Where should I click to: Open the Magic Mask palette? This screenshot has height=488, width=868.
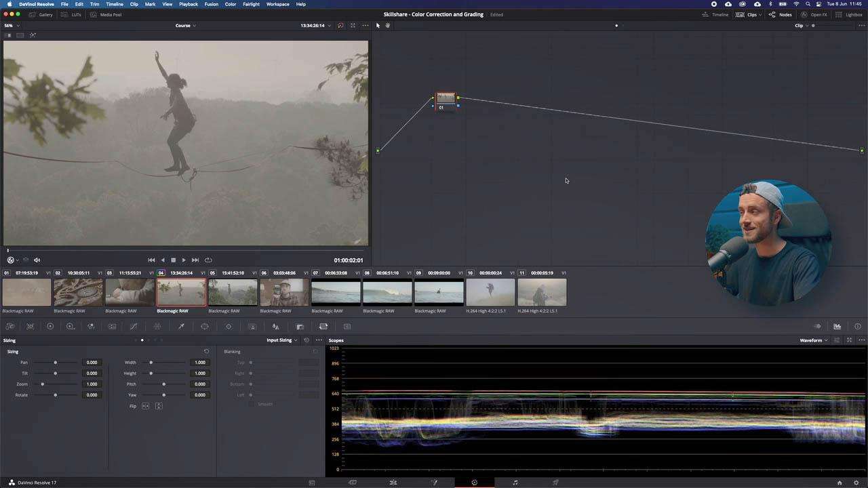252,327
